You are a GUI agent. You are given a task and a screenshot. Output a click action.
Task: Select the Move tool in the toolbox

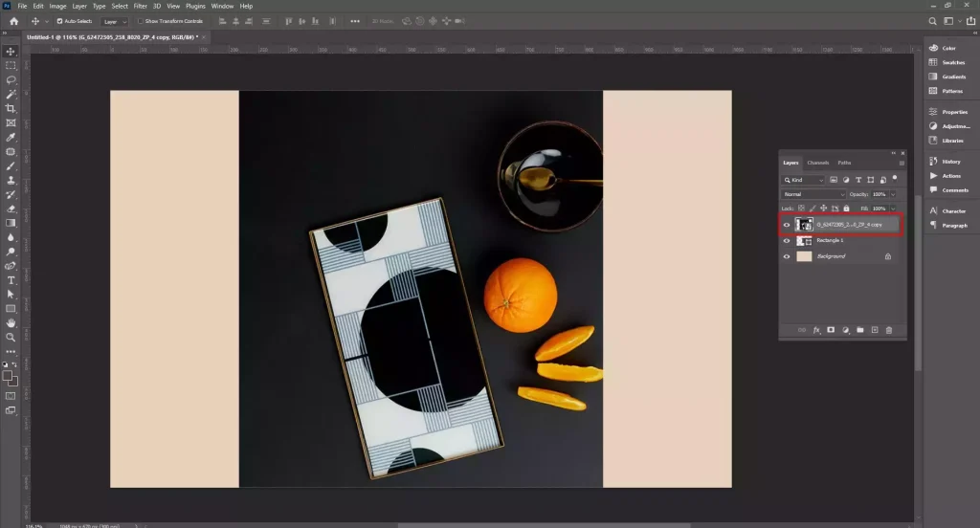[x=11, y=52]
